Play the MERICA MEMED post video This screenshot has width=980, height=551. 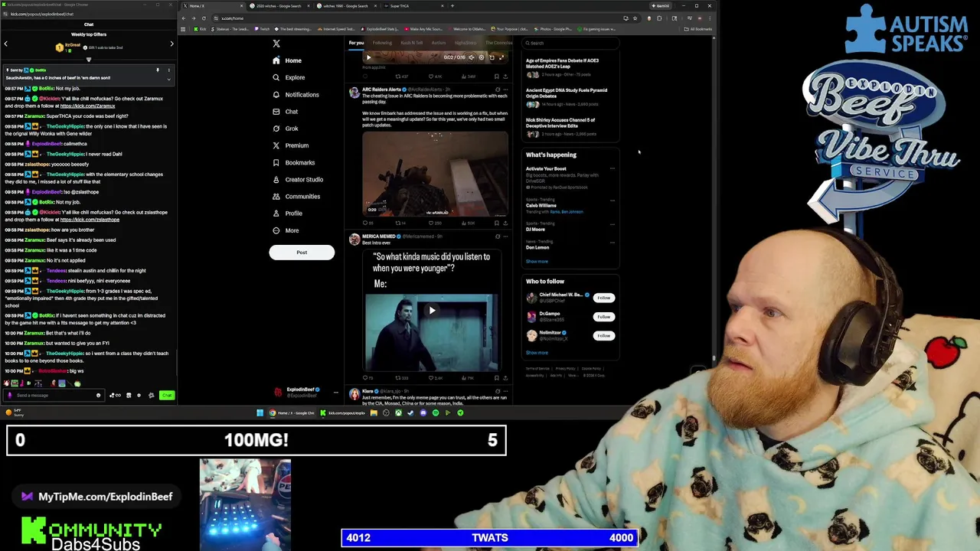point(432,311)
